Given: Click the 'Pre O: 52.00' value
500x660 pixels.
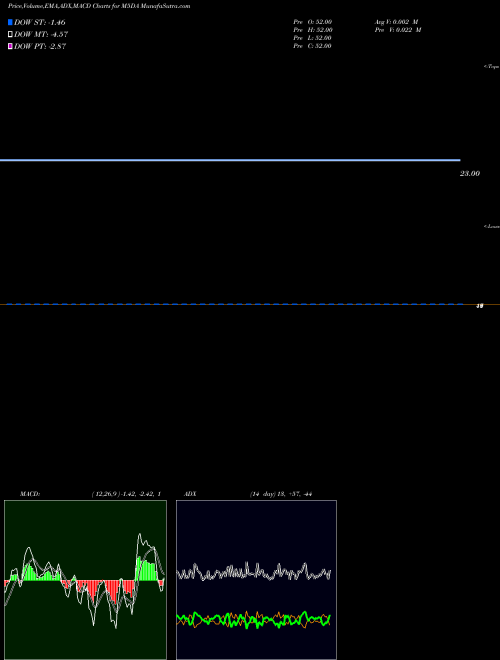Looking at the screenshot, I should [313, 22].
